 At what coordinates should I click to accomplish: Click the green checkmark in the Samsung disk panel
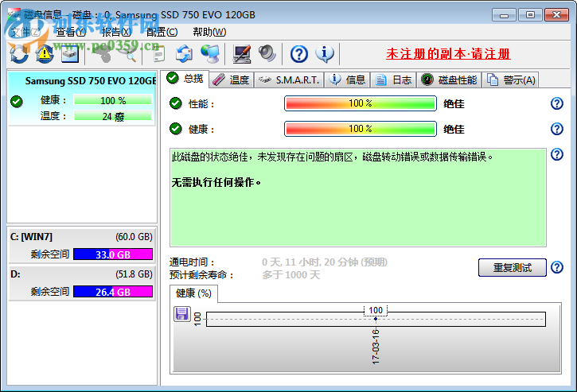click(x=17, y=101)
